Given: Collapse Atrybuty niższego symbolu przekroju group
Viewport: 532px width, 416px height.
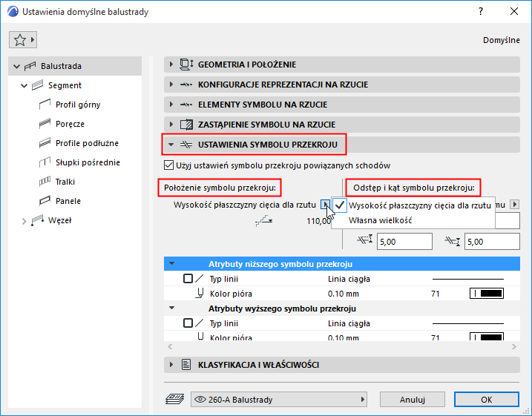Looking at the screenshot, I should [x=171, y=263].
